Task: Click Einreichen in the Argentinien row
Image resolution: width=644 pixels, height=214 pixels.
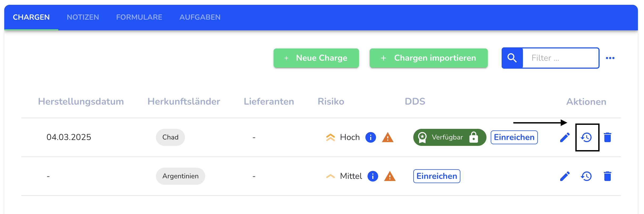Action: (x=436, y=176)
